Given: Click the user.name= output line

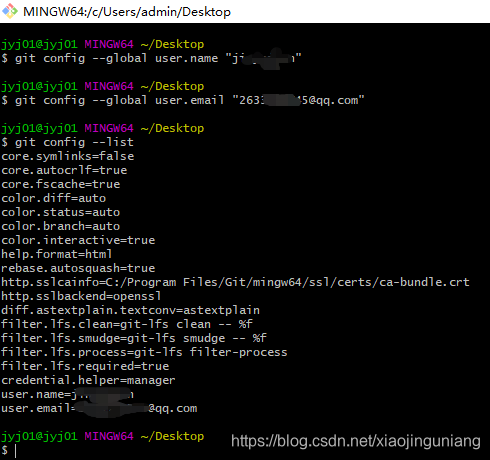Looking at the screenshot, I should pyautogui.click(x=68, y=394).
